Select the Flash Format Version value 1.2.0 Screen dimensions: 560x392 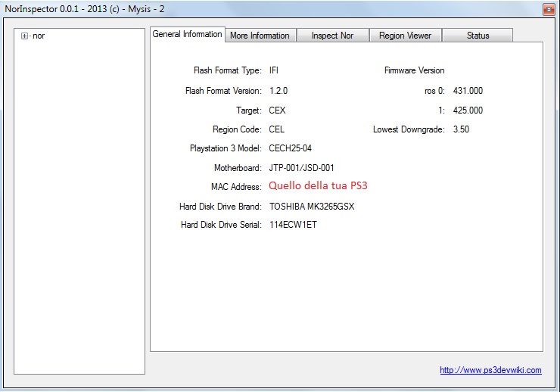click(278, 91)
